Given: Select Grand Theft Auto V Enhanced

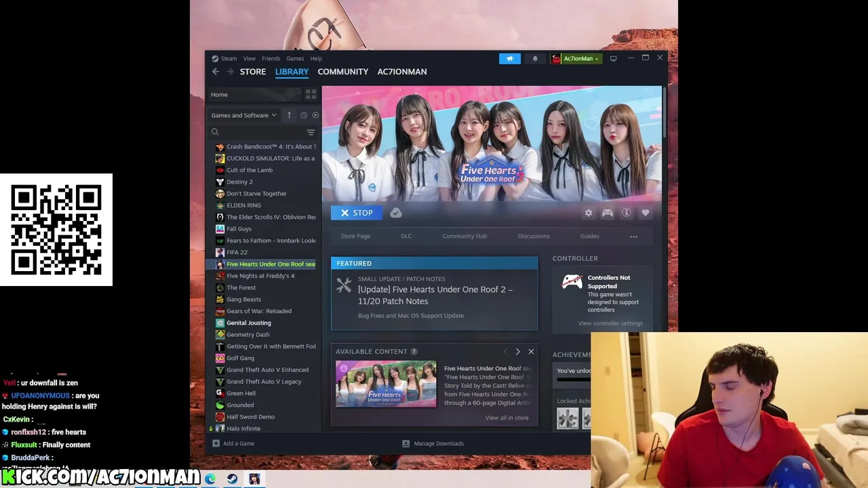Looking at the screenshot, I should coord(267,370).
